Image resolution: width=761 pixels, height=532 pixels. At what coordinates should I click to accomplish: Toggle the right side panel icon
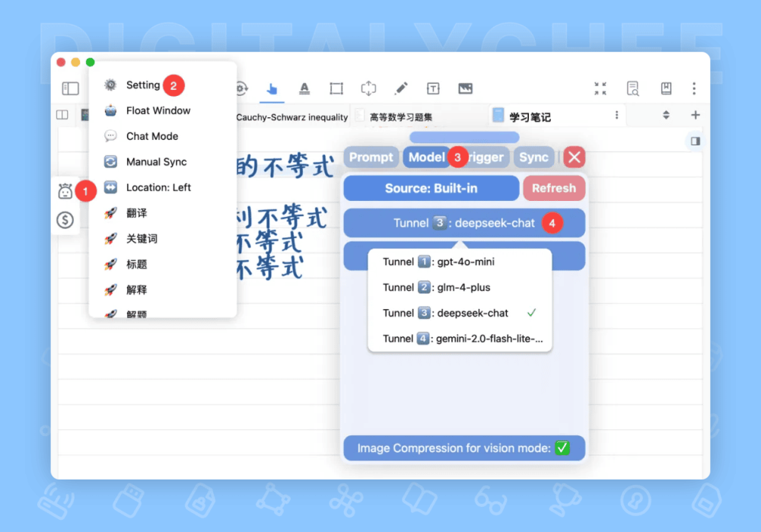click(x=696, y=142)
